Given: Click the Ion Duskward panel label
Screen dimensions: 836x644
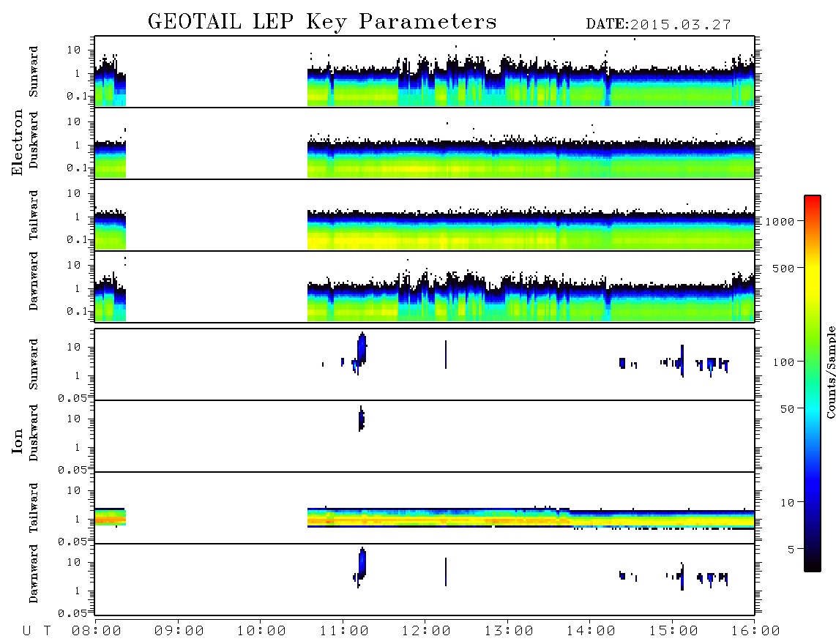Looking at the screenshot, I should (x=34, y=433).
